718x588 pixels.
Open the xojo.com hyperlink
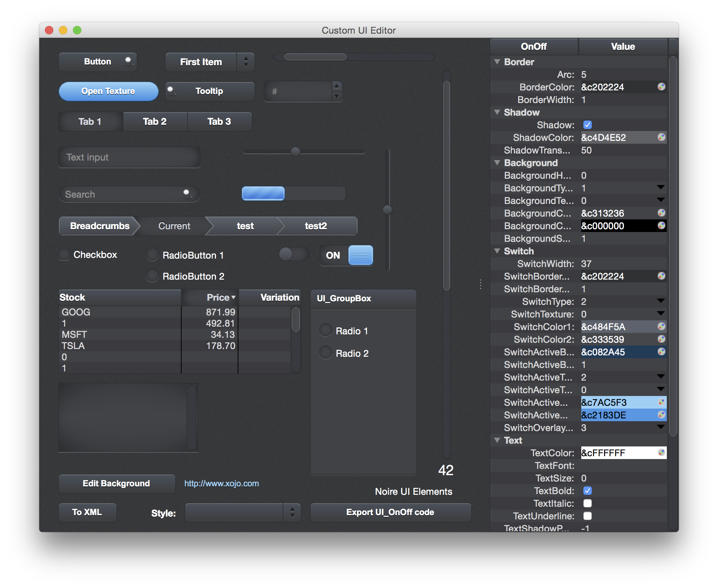(222, 484)
